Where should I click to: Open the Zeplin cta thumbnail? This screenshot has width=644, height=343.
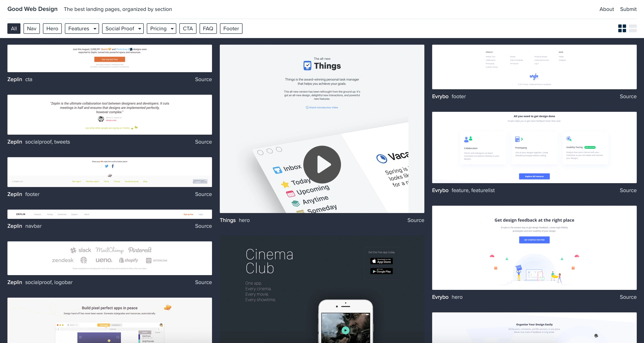pos(110,58)
